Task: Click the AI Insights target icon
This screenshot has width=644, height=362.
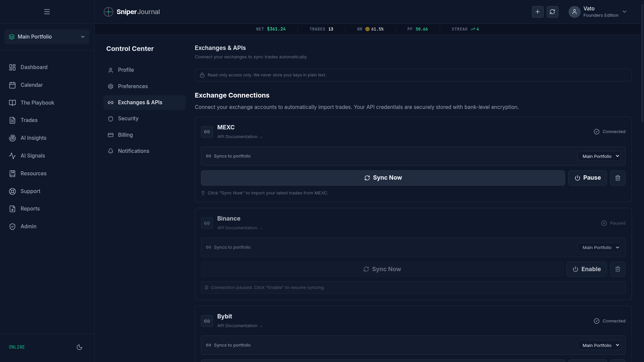Action: [x=12, y=138]
